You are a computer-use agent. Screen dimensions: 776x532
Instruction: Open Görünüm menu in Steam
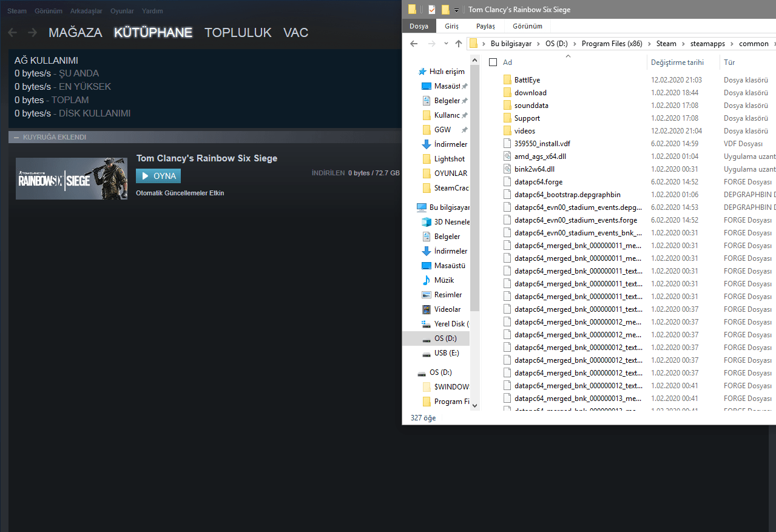click(x=49, y=11)
